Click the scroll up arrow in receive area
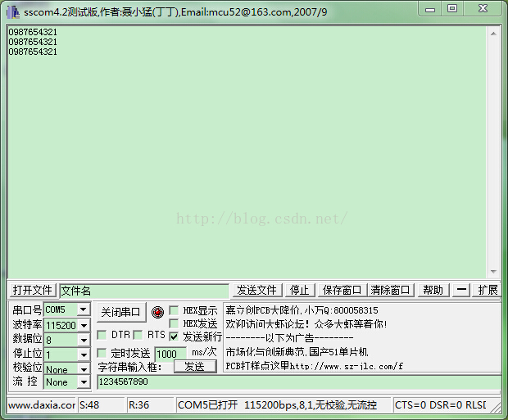 click(493, 34)
